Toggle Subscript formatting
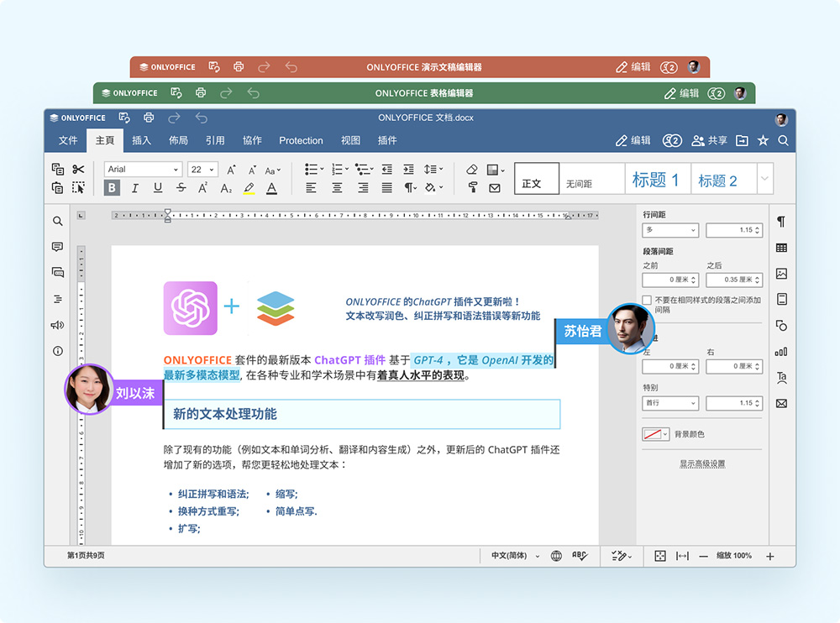 225,188
